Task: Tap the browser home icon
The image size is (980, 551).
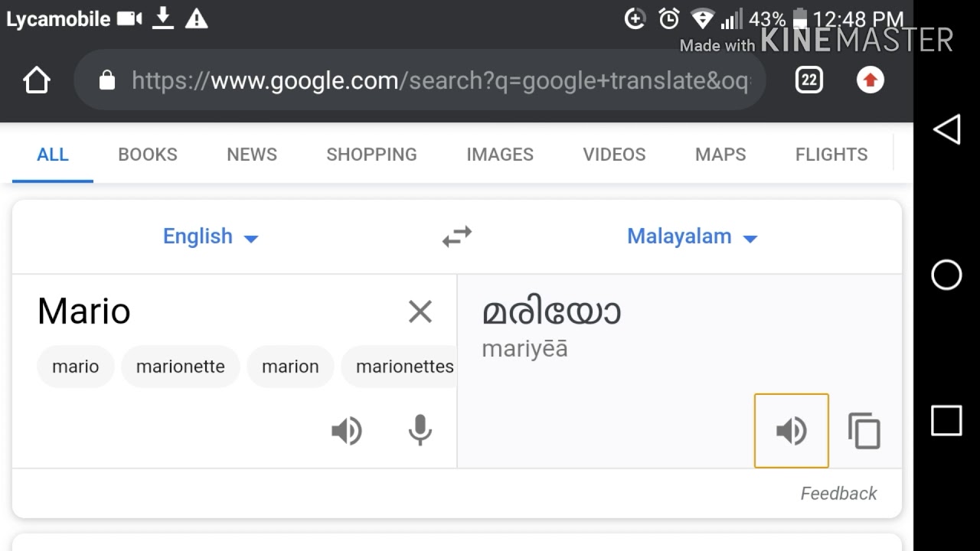Action: (x=37, y=80)
